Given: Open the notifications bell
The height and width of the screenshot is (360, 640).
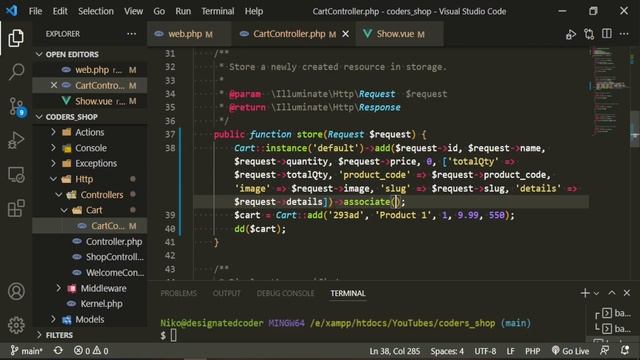Looking at the screenshot, I should tap(624, 351).
